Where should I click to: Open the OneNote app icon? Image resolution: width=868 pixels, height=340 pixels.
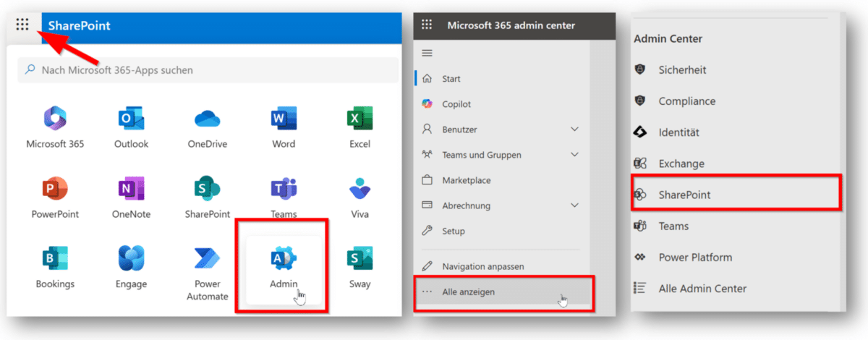131,190
